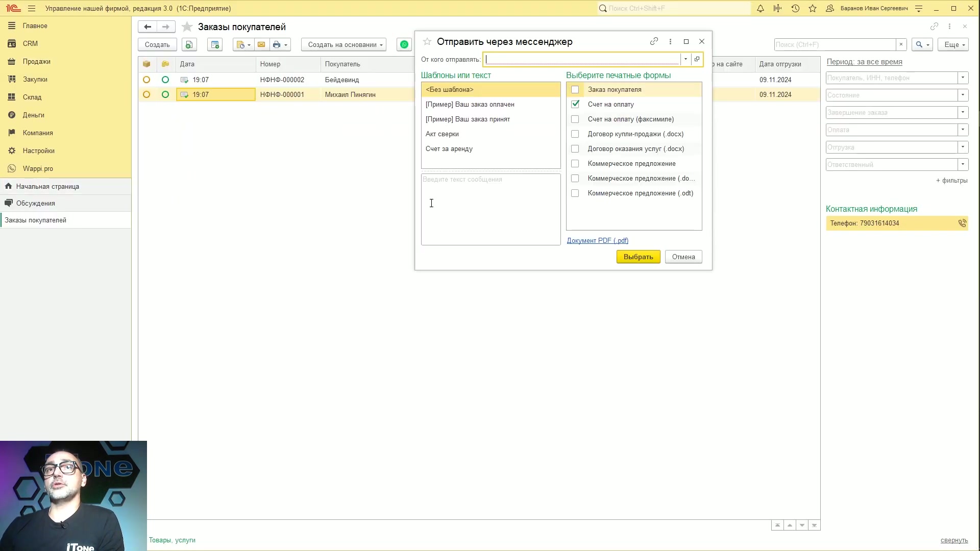The height and width of the screenshot is (551, 980).
Task: Click the phone call icon in contact info
Action: click(x=962, y=223)
